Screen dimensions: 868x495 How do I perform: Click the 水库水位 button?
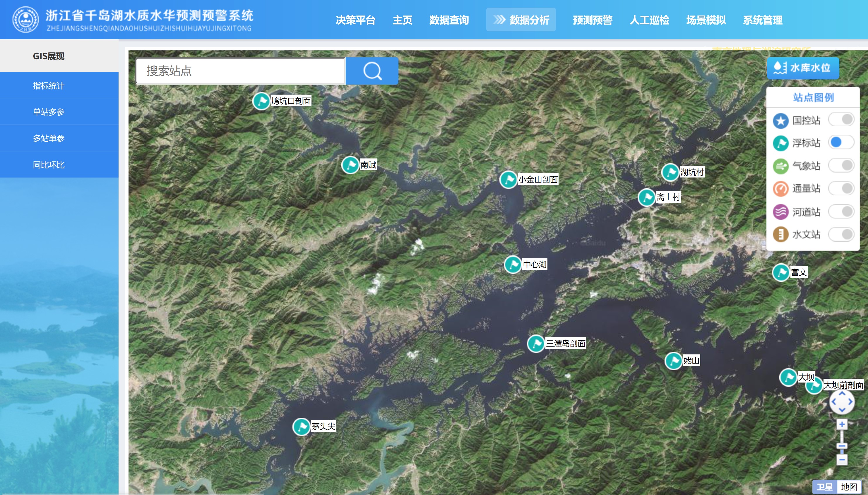803,68
